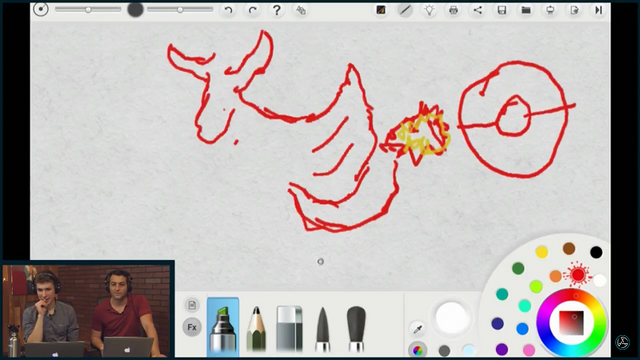Screen dimensions: 640x360
Task: Select the yellow color swatch
Action: tap(542, 252)
